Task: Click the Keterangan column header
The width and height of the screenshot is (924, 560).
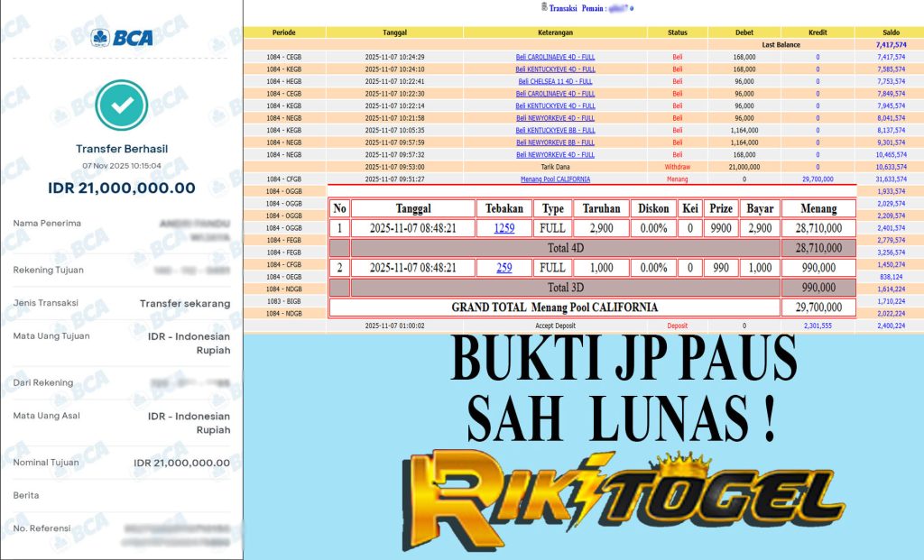Action: click(555, 32)
